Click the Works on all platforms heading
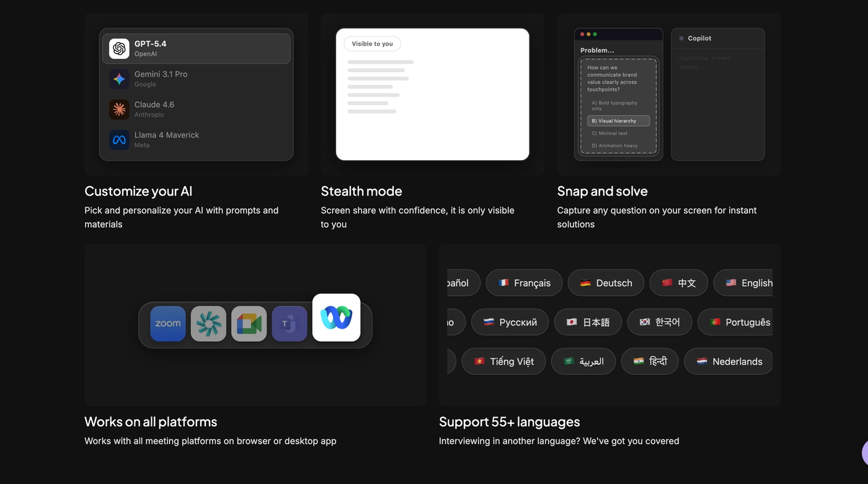Screen dimensions: 868x484 coord(151,422)
